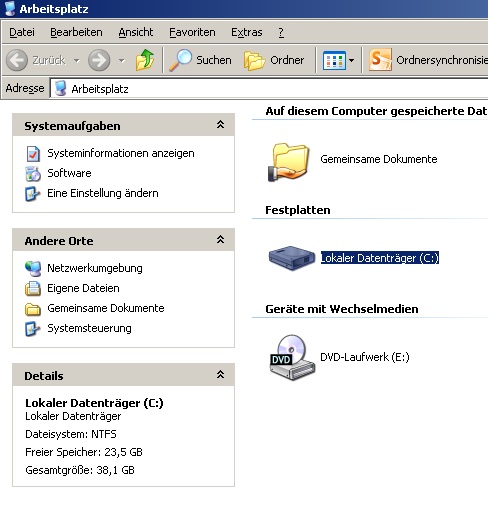488x522 pixels.
Task: Open the Extras menu
Action: (247, 32)
